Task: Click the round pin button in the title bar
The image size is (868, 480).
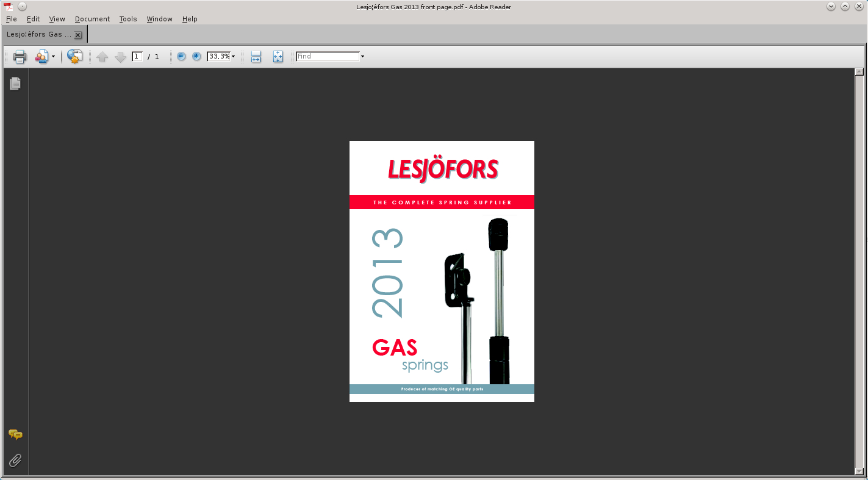Action: click(x=22, y=7)
